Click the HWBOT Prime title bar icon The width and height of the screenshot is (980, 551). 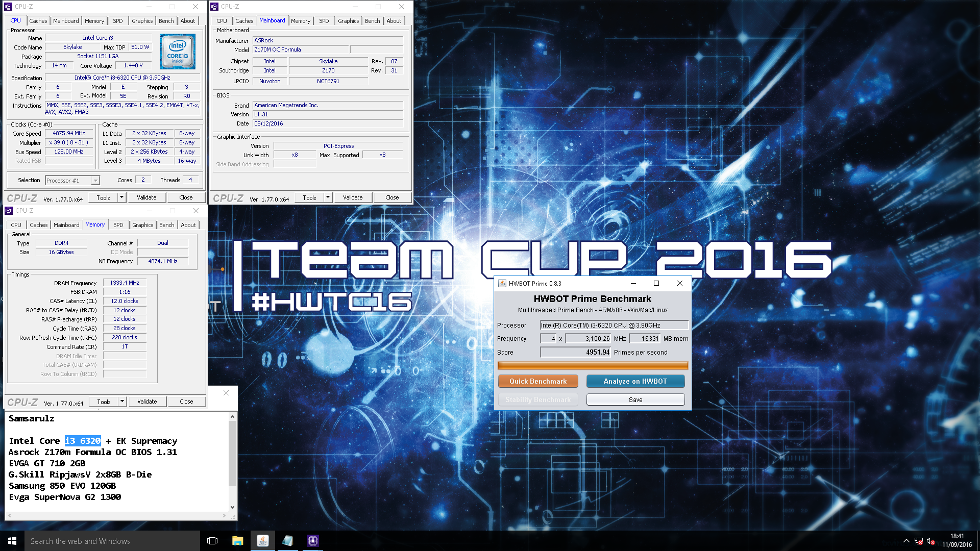502,284
